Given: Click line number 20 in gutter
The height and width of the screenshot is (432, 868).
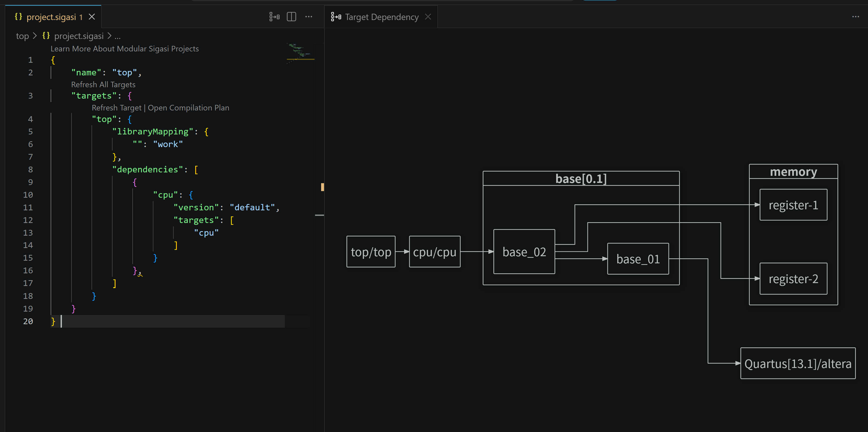Looking at the screenshot, I should pyautogui.click(x=28, y=321).
